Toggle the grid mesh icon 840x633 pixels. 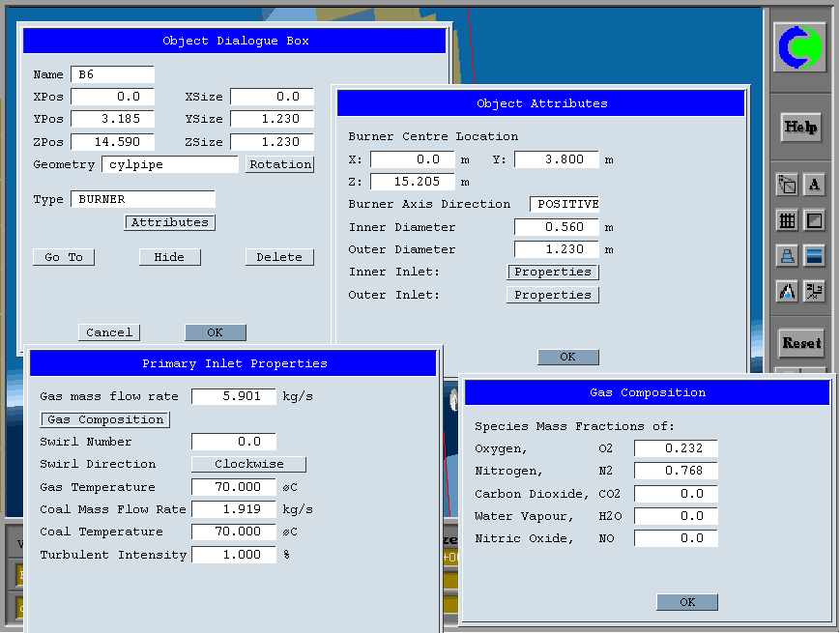point(787,220)
